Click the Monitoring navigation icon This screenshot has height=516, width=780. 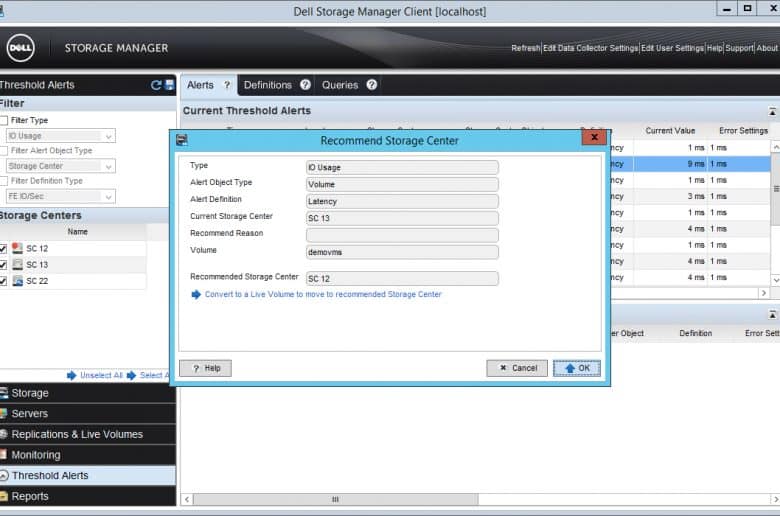point(4,455)
